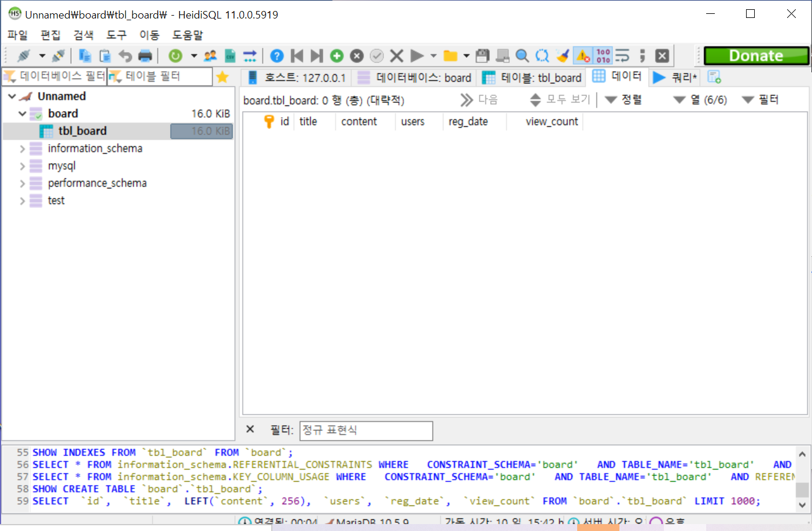Screen dimensions: 812x531
Task: Add a new query tab icon
Action: pos(714,77)
